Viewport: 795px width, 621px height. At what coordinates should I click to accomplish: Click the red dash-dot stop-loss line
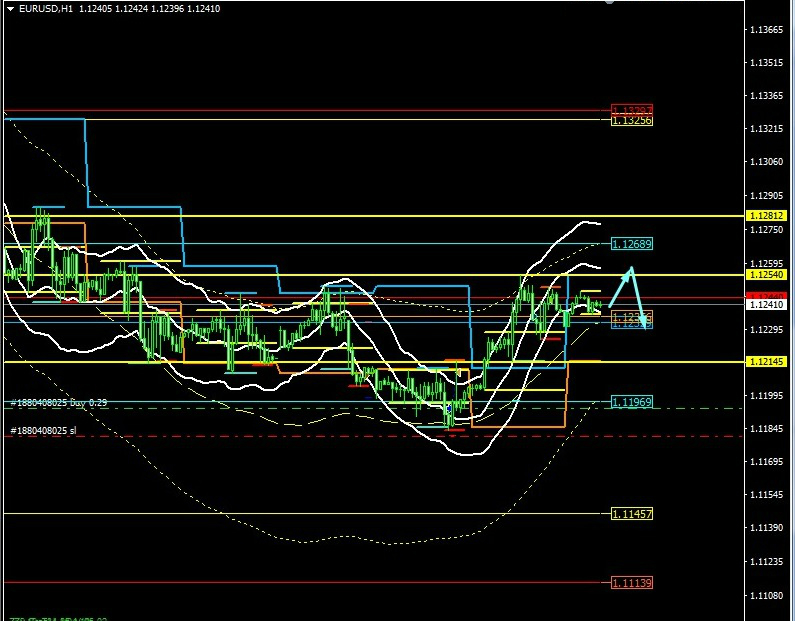[x=300, y=436]
